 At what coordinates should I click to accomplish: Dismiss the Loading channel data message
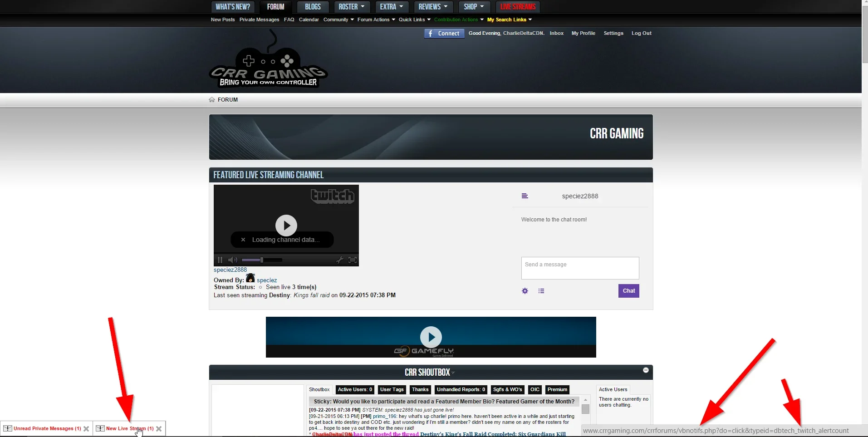[243, 240]
